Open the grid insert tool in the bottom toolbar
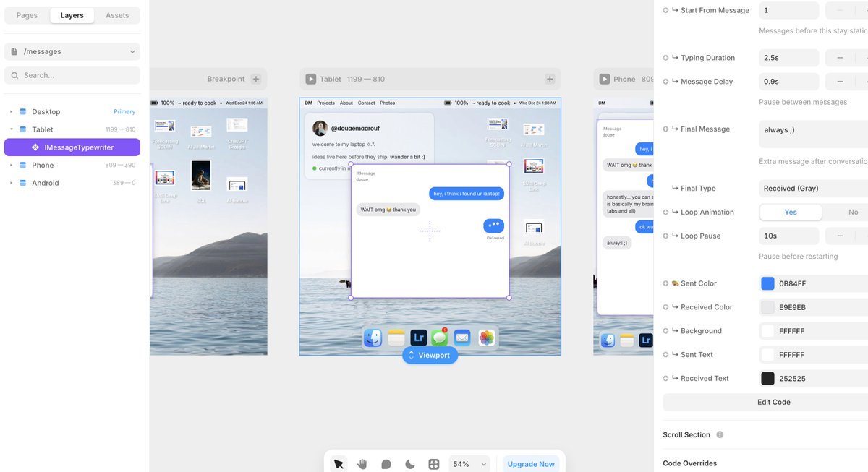The width and height of the screenshot is (868, 472). [434, 464]
